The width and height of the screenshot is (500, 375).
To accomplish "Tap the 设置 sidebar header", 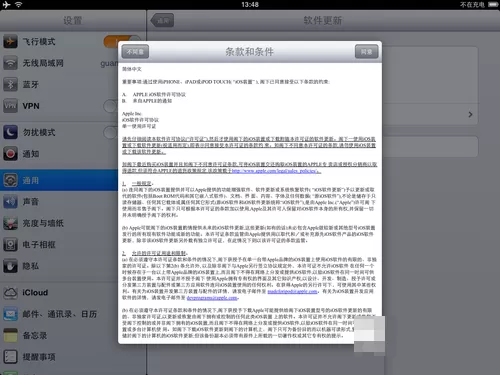I will pos(73,21).
